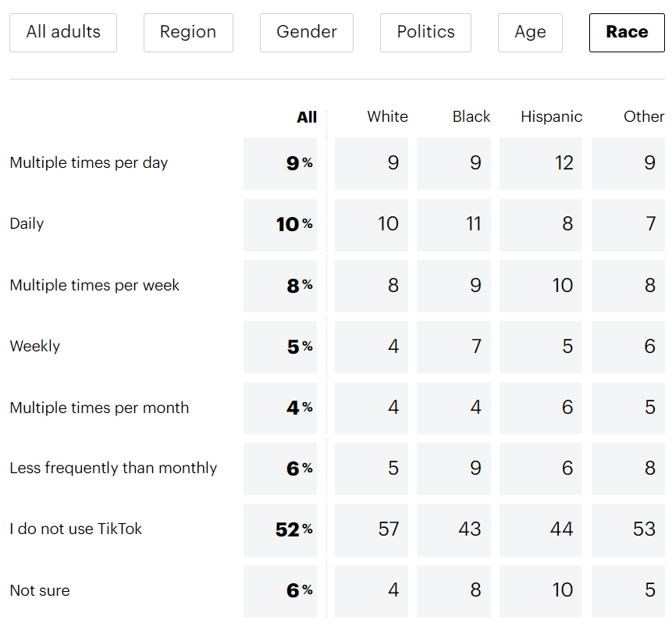
Task: Open the Gender breakdown tab
Action: (307, 32)
